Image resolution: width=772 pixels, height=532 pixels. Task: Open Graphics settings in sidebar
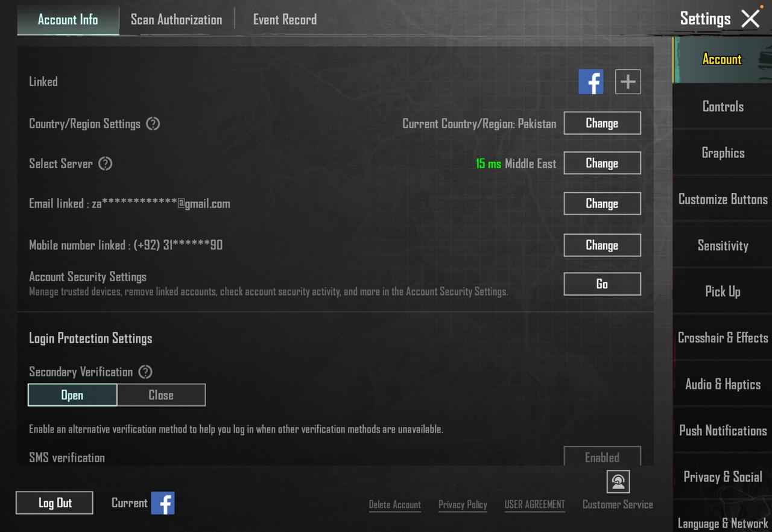click(723, 153)
